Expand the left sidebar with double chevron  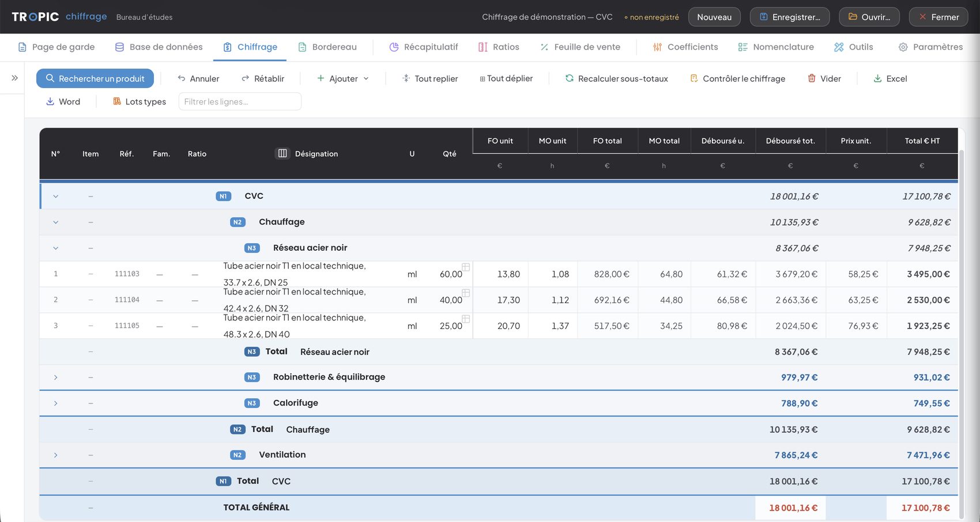pos(14,78)
